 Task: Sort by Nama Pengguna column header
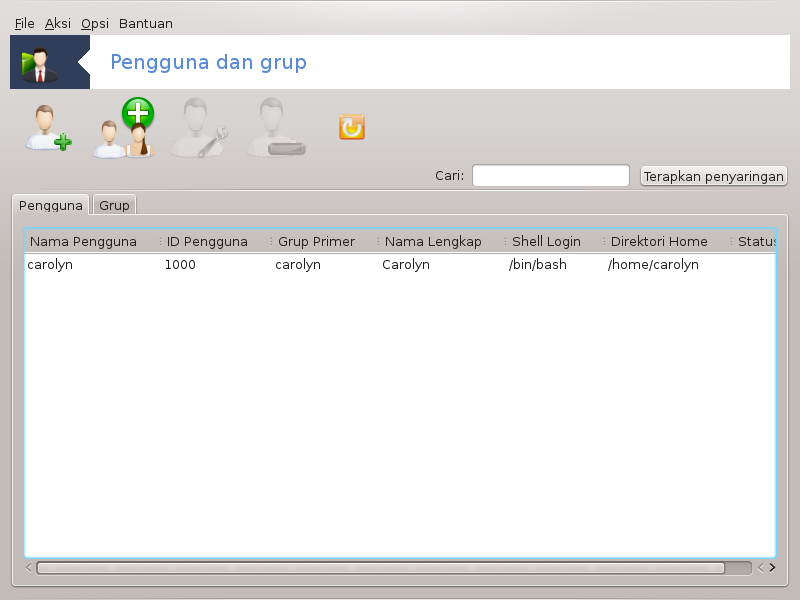coord(92,241)
